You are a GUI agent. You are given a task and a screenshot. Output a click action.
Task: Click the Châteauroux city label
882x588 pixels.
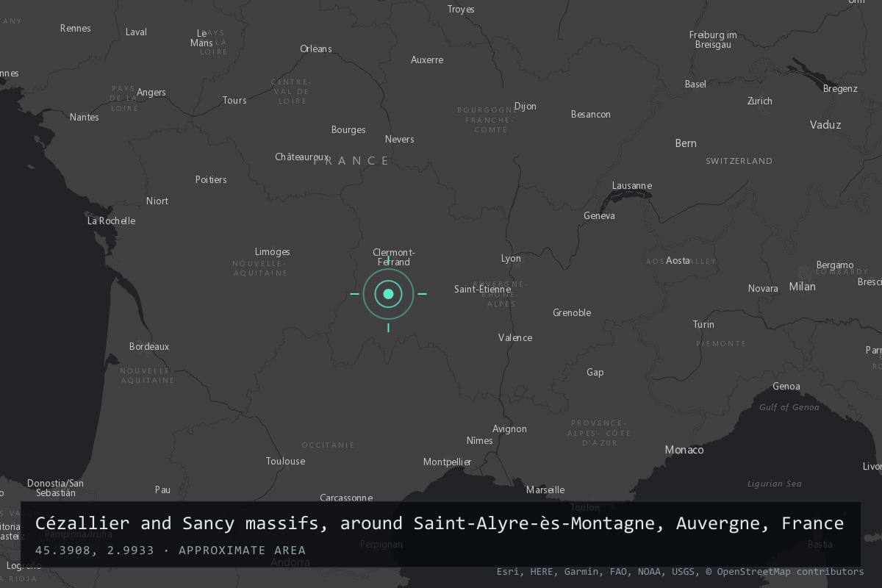click(x=302, y=157)
